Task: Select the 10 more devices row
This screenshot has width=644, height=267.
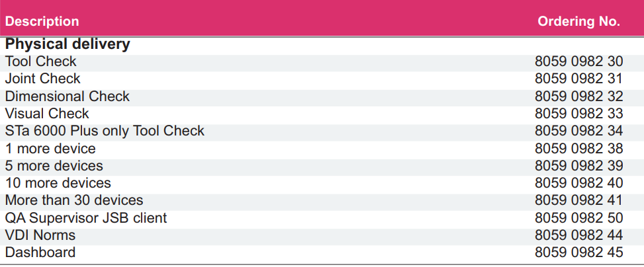Action: pyautogui.click(x=322, y=183)
